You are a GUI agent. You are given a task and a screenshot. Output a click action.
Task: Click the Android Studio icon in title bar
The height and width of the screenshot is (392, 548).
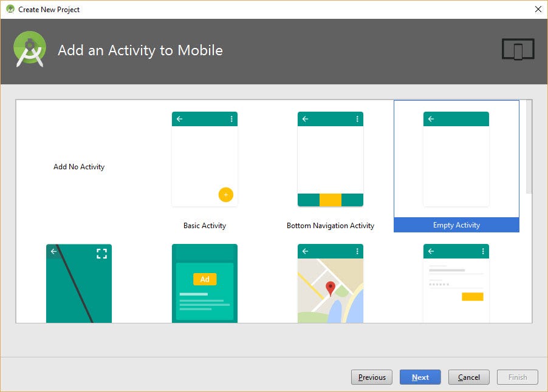point(10,9)
